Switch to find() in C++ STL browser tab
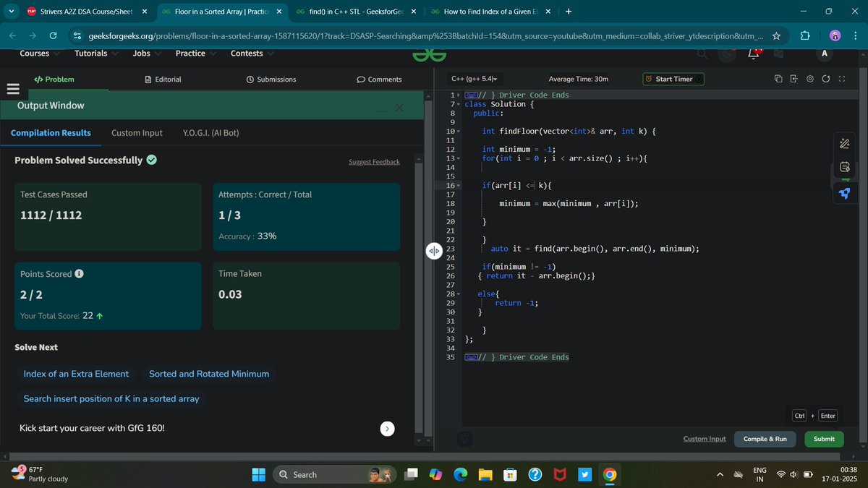 (355, 12)
